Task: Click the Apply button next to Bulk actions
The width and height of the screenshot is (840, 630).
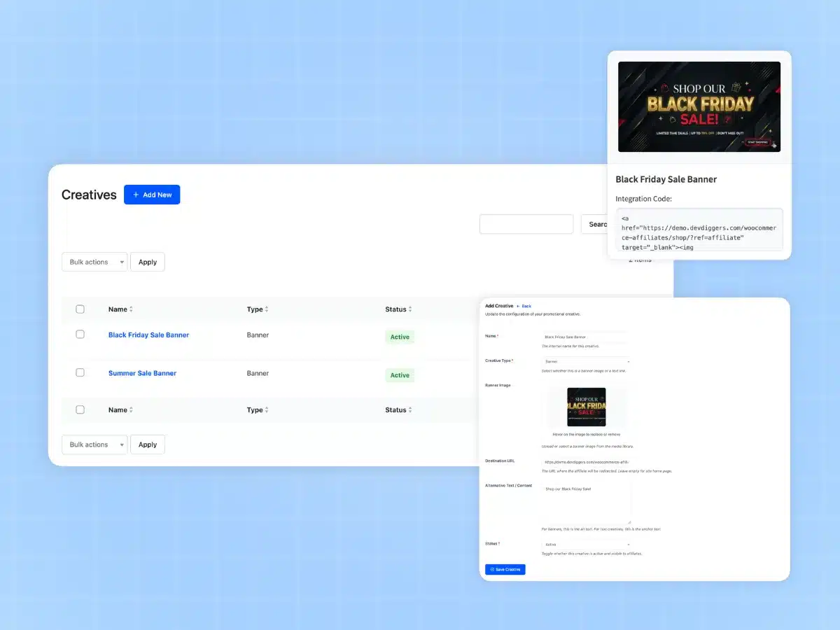Action: point(147,261)
